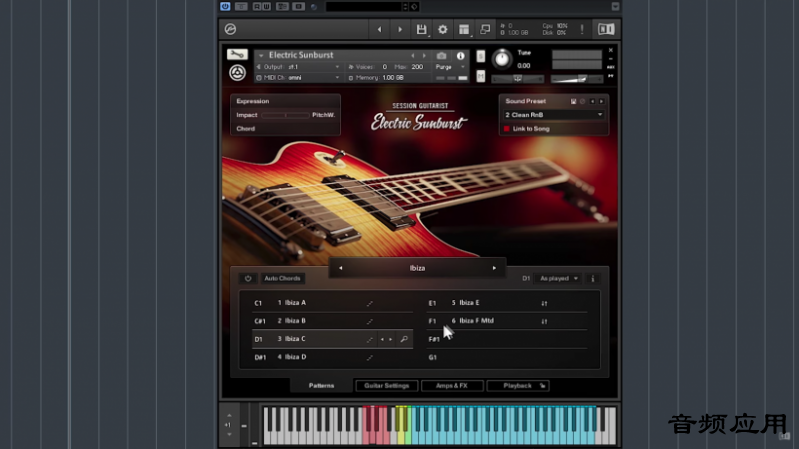The image size is (799, 449).
Task: Adjust the pan slider below Tune knob
Action: pos(518,78)
